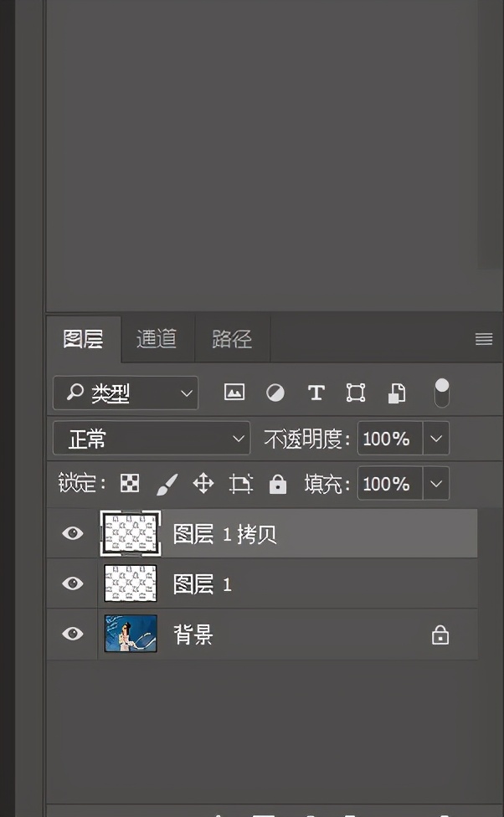Lock image pixels brush icon

(x=167, y=484)
